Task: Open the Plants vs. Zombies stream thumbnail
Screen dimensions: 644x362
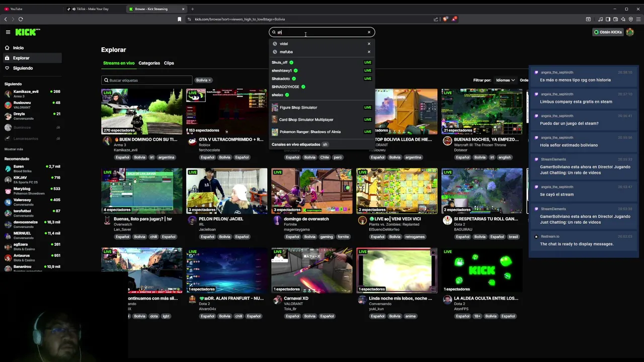Action: (x=397, y=191)
